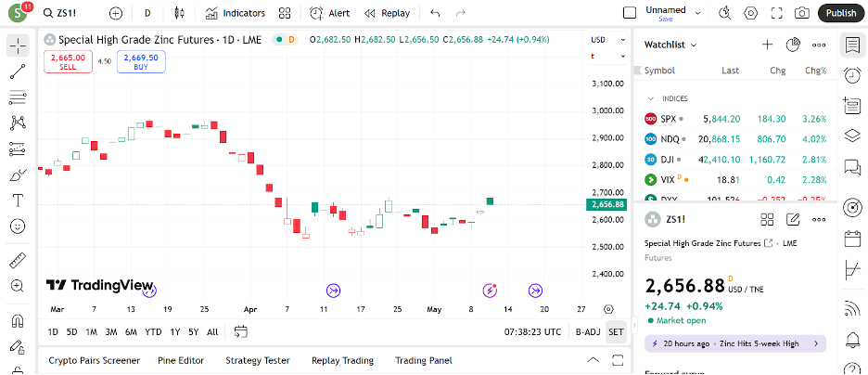Open the Fibonacci retracement tools

(x=18, y=98)
